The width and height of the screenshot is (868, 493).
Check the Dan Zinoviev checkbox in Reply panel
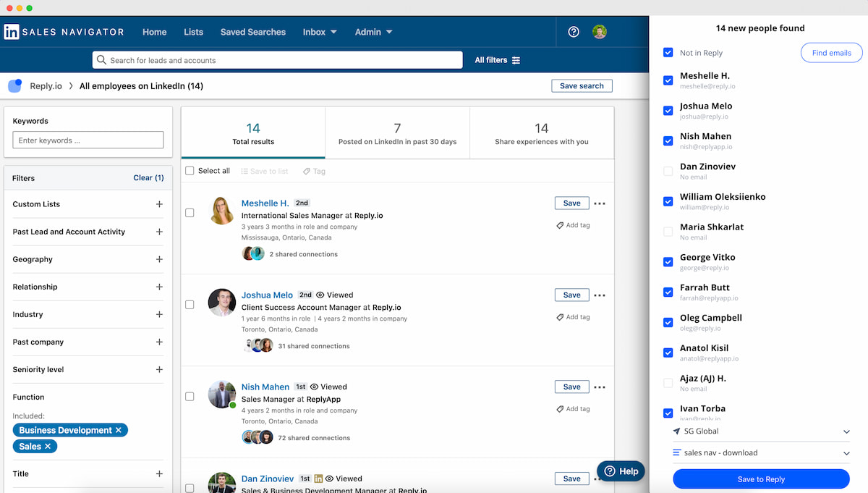(x=668, y=171)
